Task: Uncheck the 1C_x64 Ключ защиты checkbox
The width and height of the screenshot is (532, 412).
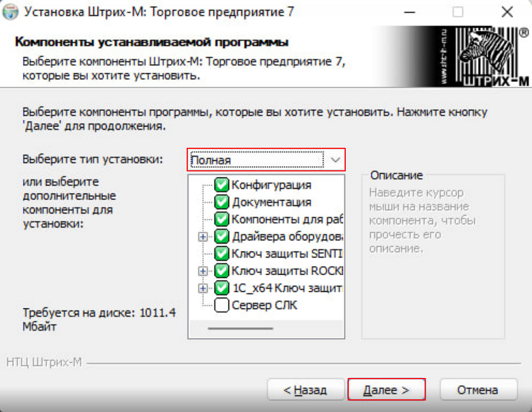Action: point(221,288)
